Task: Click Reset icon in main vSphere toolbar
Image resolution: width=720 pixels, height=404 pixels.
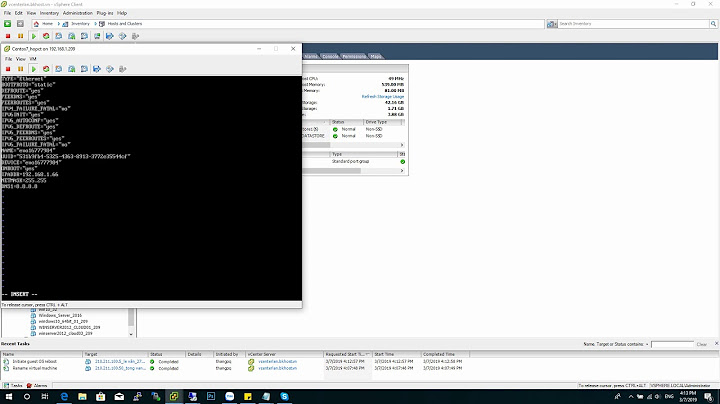Action: [x=46, y=36]
